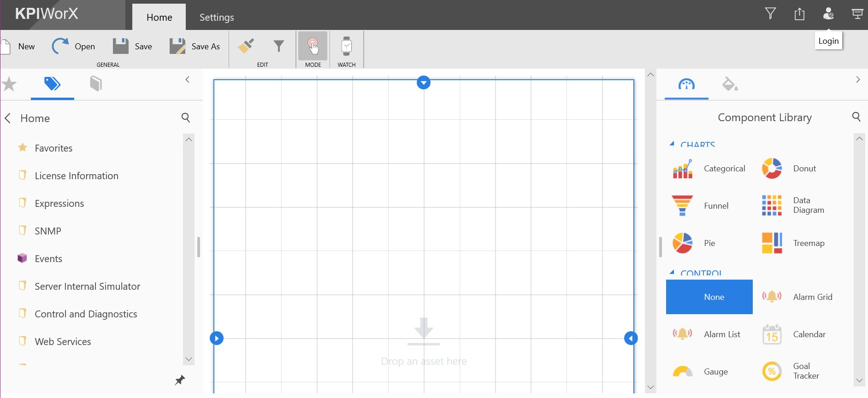Click the search icon in Component Library
The image size is (868, 398).
(856, 117)
